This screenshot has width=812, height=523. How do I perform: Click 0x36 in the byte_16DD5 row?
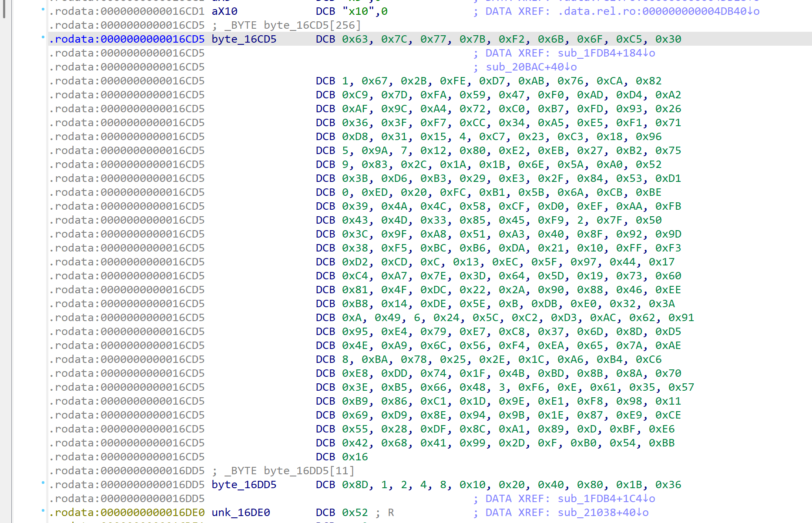668,485
